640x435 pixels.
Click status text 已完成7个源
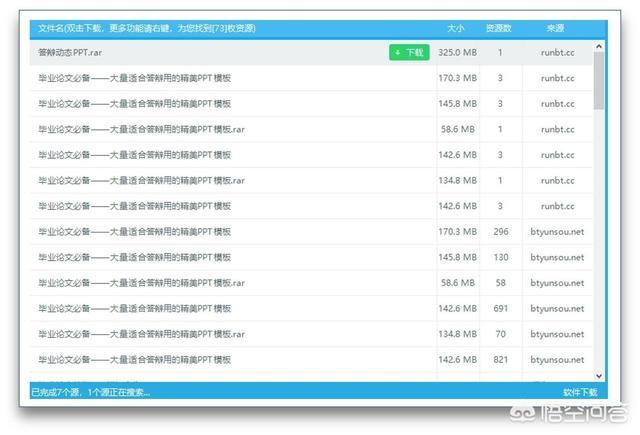coord(56,392)
